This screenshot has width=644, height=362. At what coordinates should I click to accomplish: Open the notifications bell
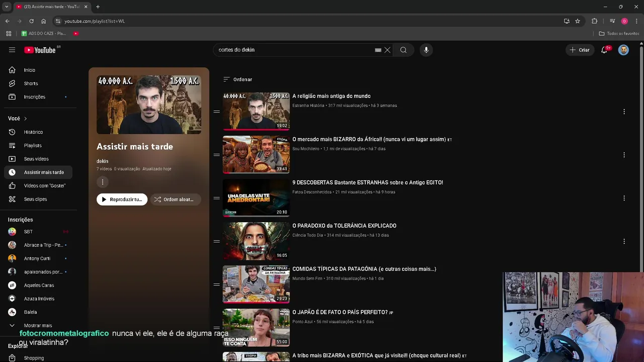point(604,50)
